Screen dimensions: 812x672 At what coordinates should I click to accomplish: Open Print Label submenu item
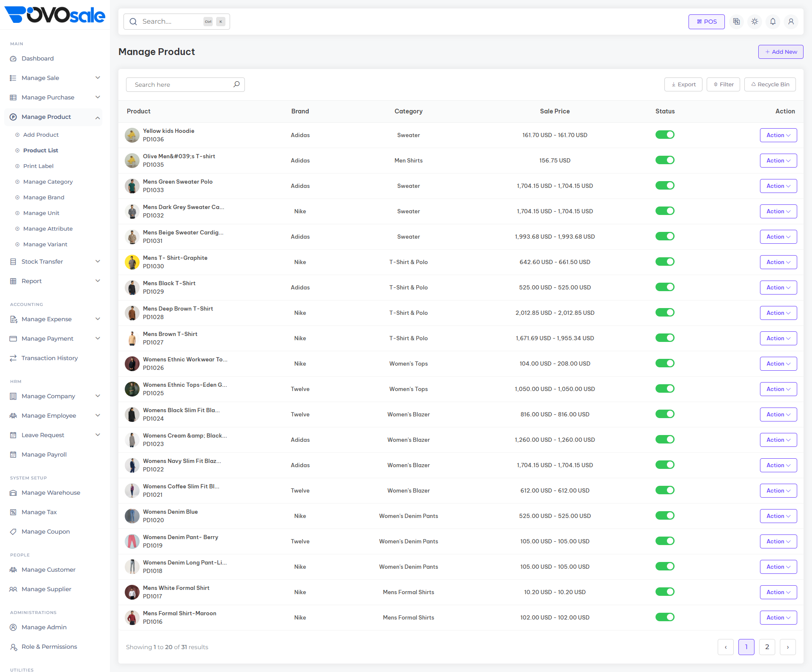click(x=38, y=166)
